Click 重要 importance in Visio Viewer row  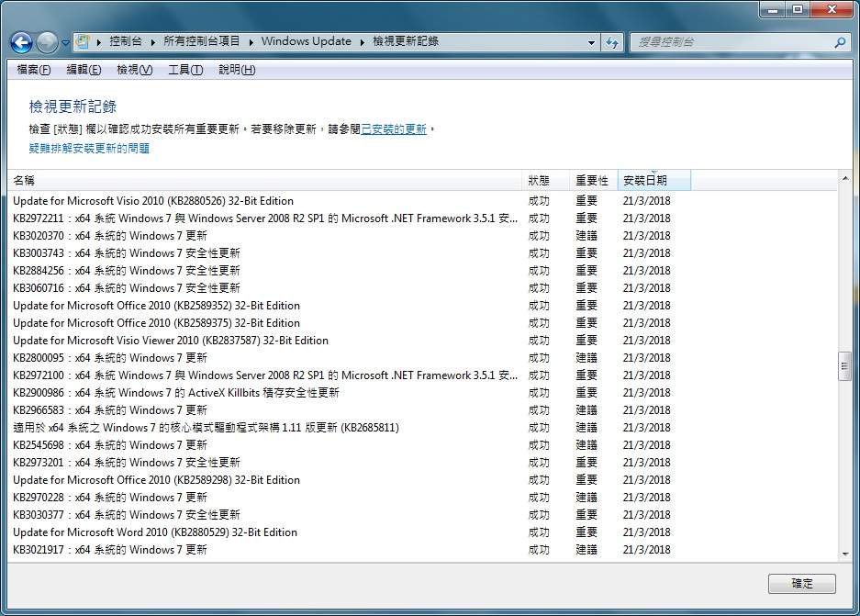click(586, 341)
